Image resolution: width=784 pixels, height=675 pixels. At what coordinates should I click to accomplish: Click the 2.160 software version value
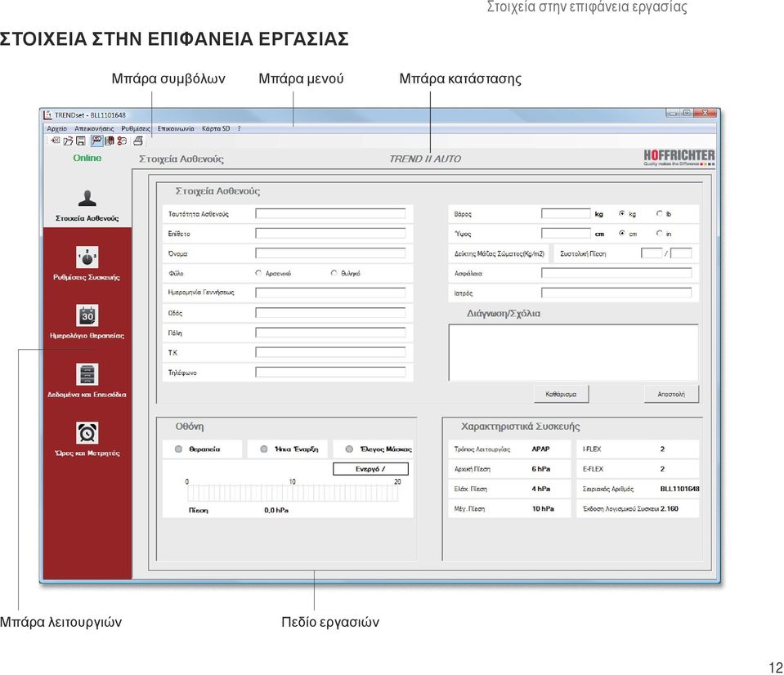[669, 508]
